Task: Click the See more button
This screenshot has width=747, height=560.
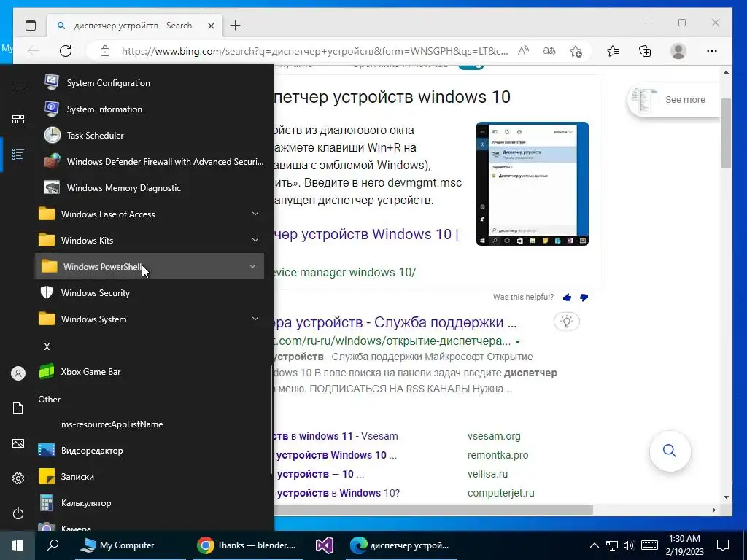Action: click(675, 99)
